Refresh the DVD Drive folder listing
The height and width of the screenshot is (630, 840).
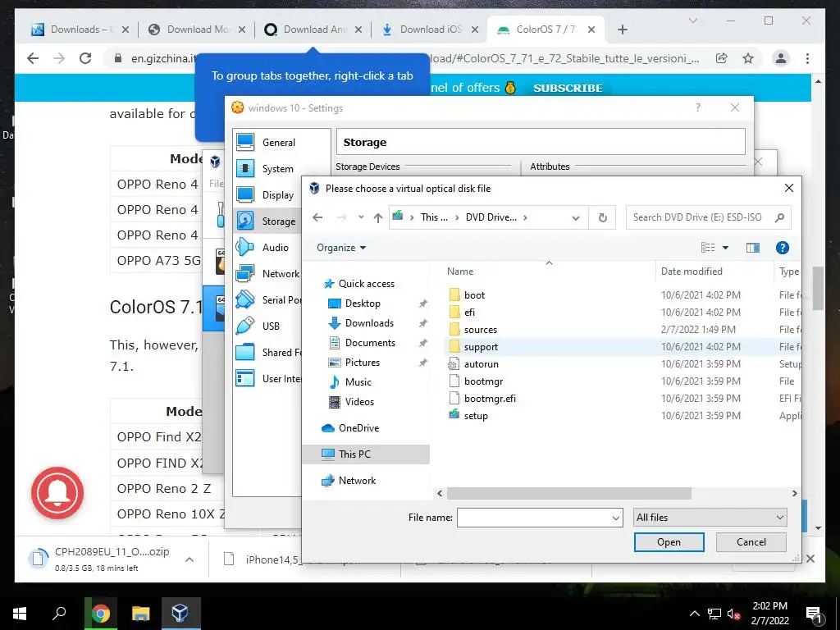click(603, 217)
